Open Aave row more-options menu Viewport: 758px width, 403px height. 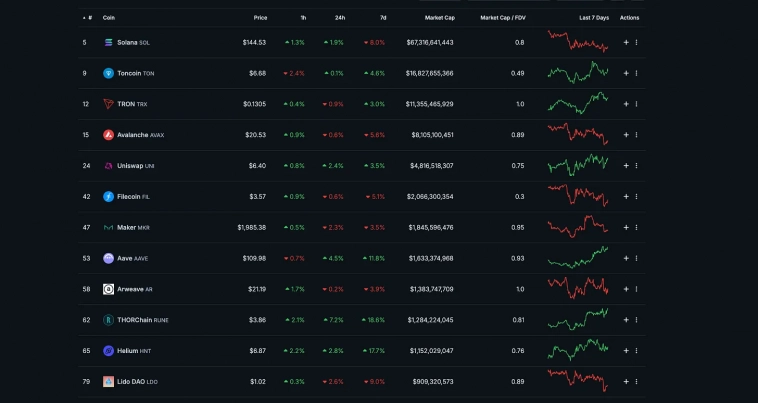pyautogui.click(x=636, y=259)
